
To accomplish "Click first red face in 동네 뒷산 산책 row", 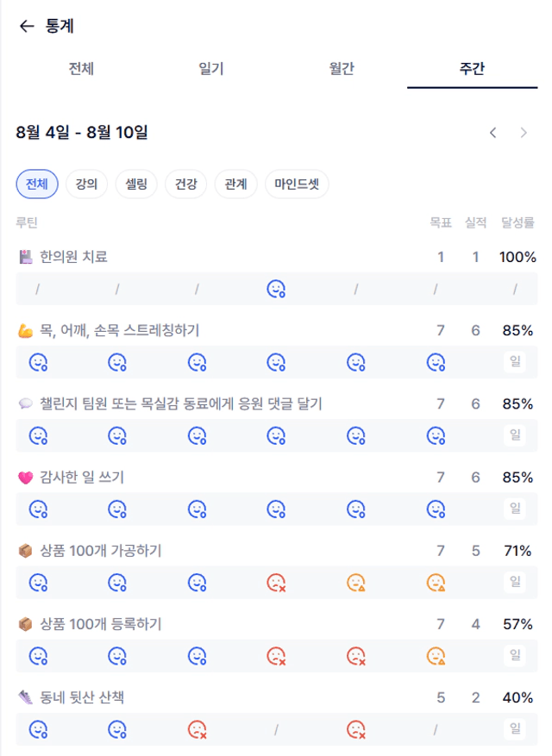I will point(197,729).
